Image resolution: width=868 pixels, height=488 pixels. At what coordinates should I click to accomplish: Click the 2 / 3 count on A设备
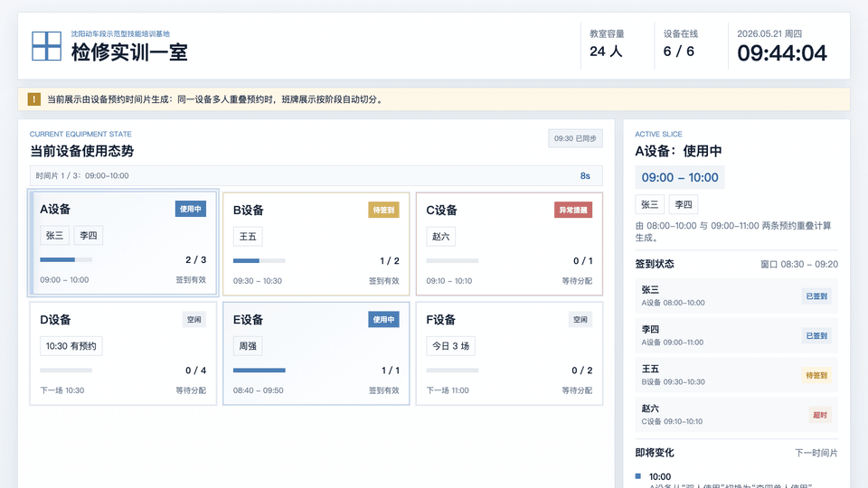(196, 260)
